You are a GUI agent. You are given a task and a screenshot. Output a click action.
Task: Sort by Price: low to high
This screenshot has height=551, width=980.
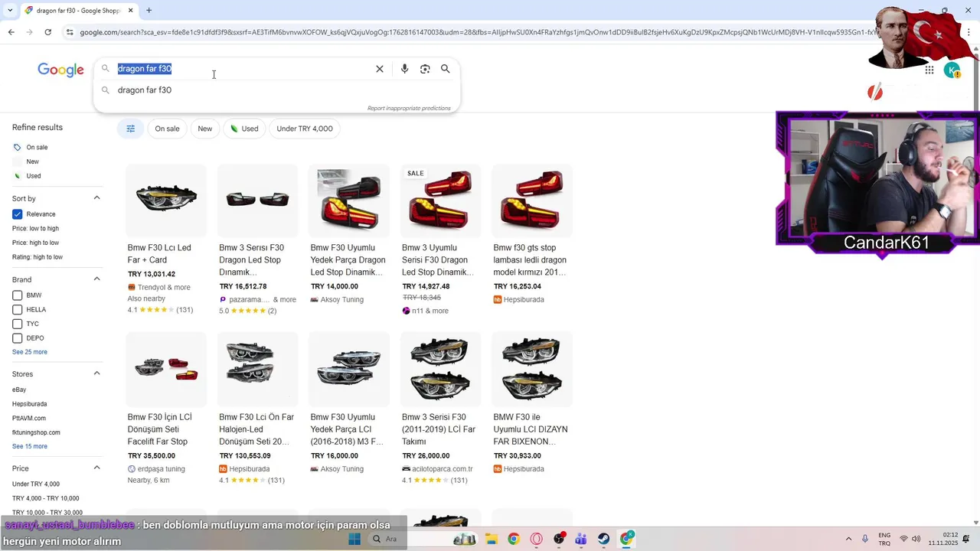point(35,229)
